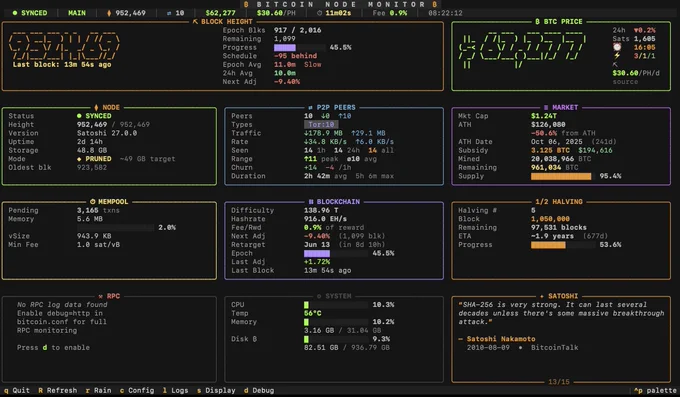Click '56°C' temperature reading
Image resolution: width=680 pixels, height=397 pixels.
(x=313, y=313)
